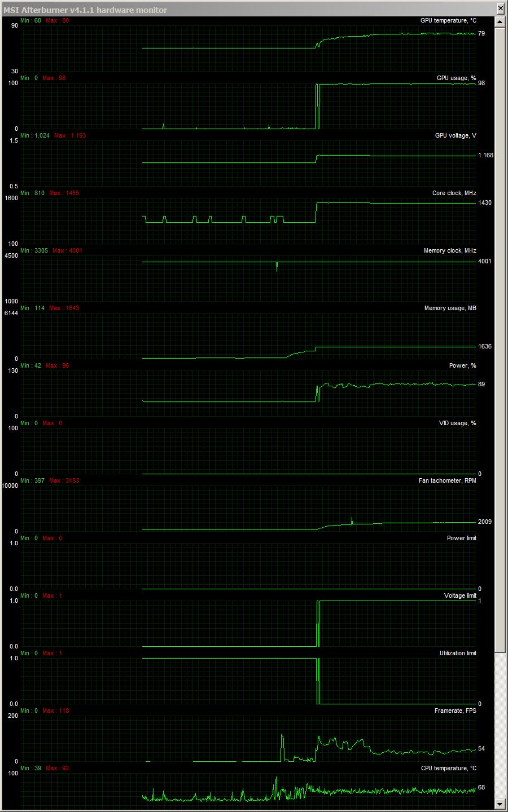Screen dimensions: 508x812
Task: Click the 6144 axis label on memory usage
Action: click(x=11, y=313)
